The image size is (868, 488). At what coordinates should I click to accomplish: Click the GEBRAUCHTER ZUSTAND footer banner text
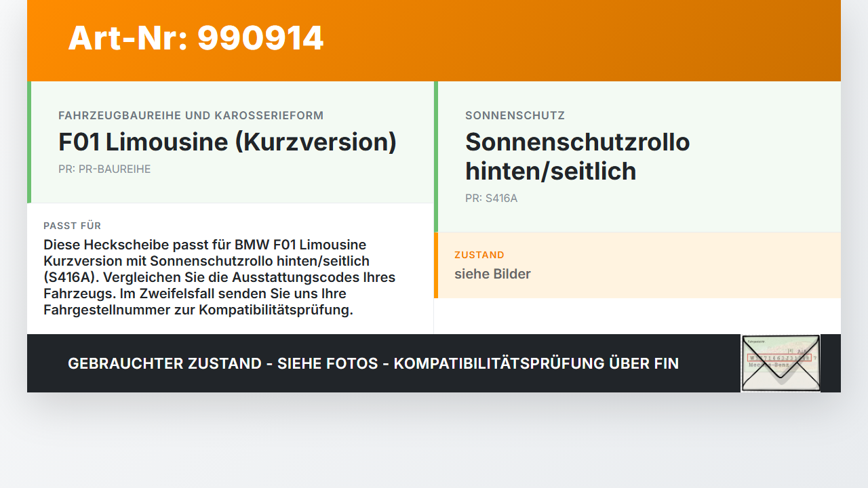pos(373,363)
